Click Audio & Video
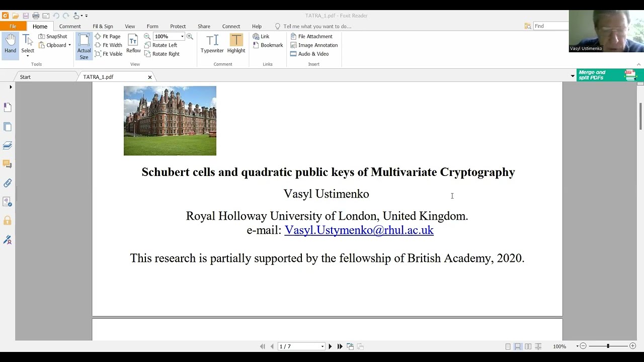Screen dimensions: 644x362 309,54
